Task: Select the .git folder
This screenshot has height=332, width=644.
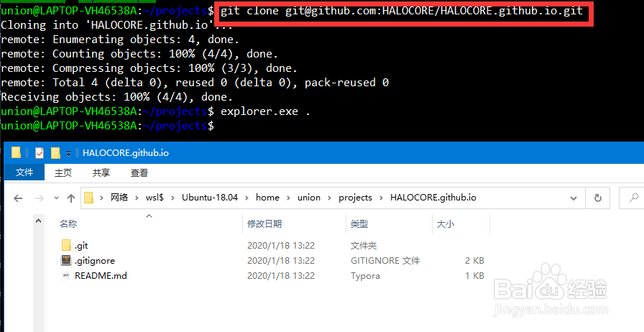Action: click(x=74, y=245)
